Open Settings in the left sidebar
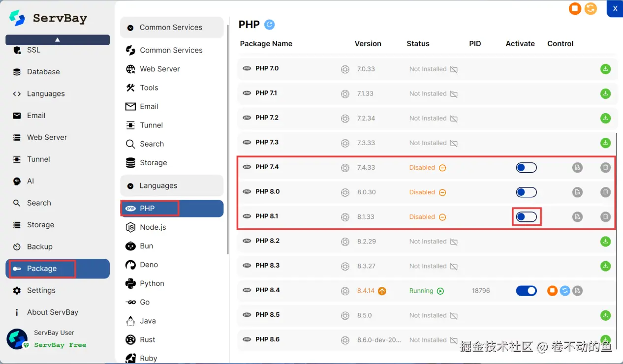Image resolution: width=623 pixels, height=364 pixels. coord(58,290)
